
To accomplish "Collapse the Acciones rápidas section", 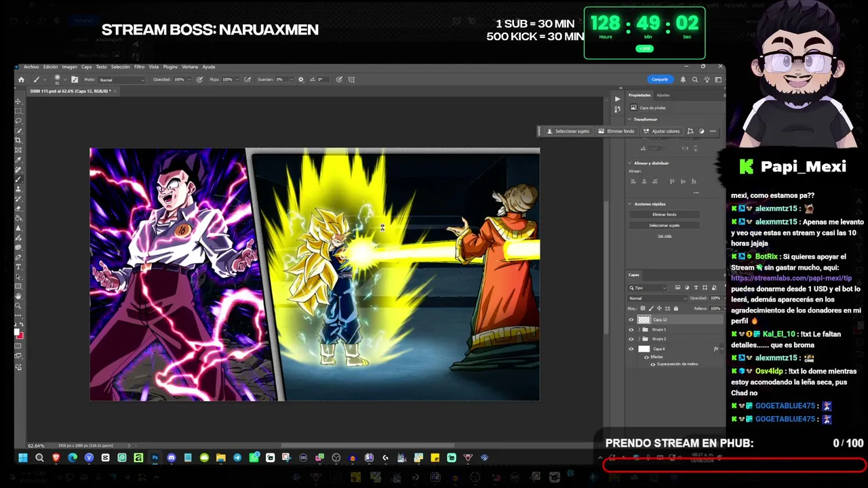I will tap(629, 204).
